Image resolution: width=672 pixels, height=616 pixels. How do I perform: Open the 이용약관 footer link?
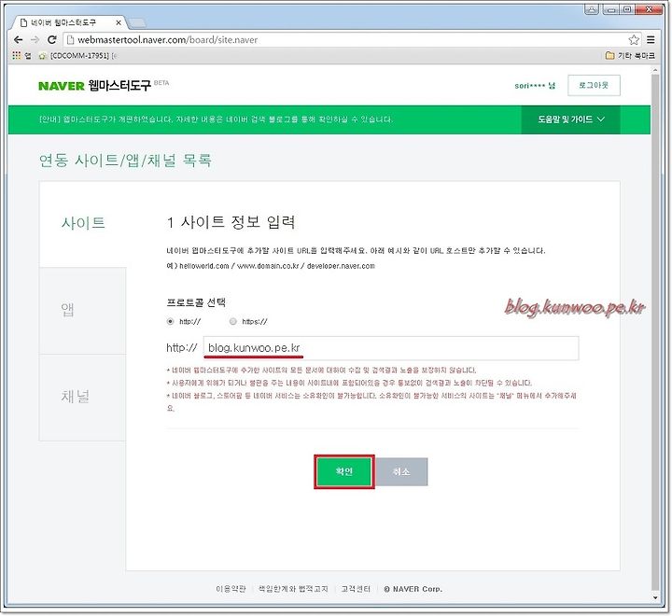(231, 589)
